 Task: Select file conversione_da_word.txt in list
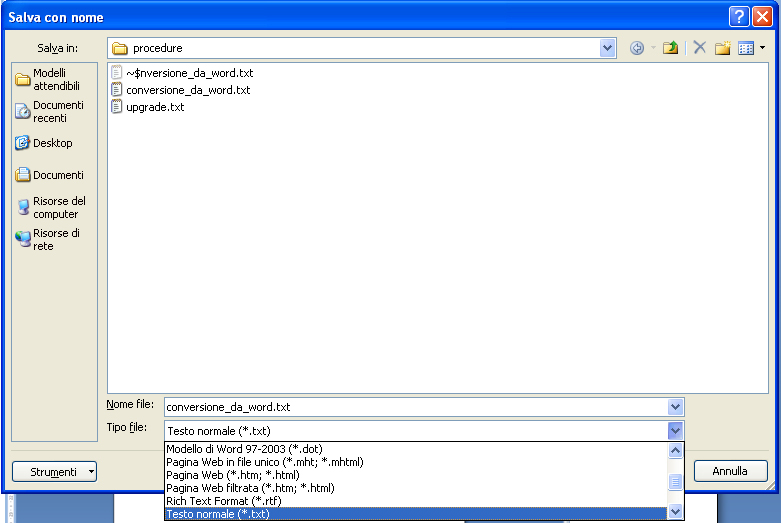[x=181, y=90]
